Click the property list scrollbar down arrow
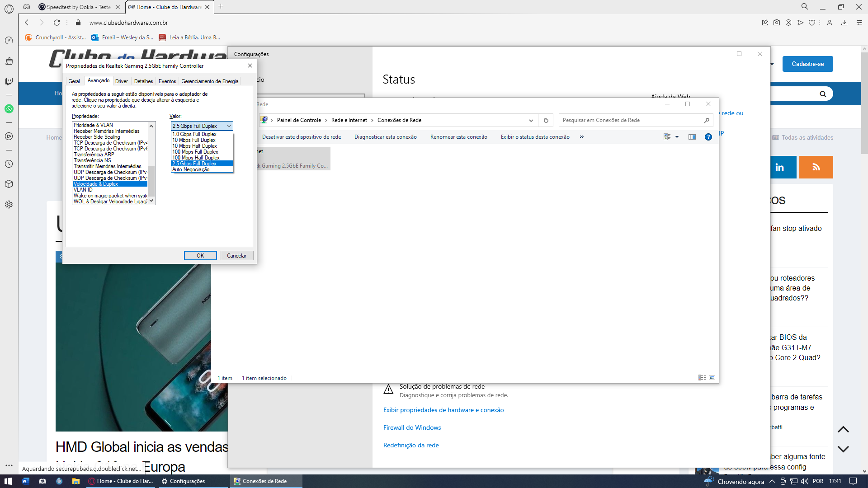Screen dimensions: 868x488 151,201
